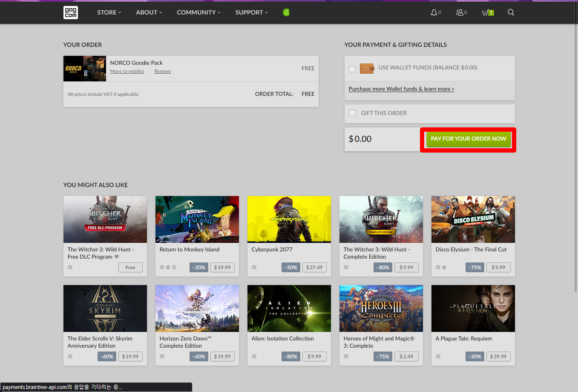Click Disco Elysium - The Final Cut title
This screenshot has height=392, width=578.
point(471,249)
